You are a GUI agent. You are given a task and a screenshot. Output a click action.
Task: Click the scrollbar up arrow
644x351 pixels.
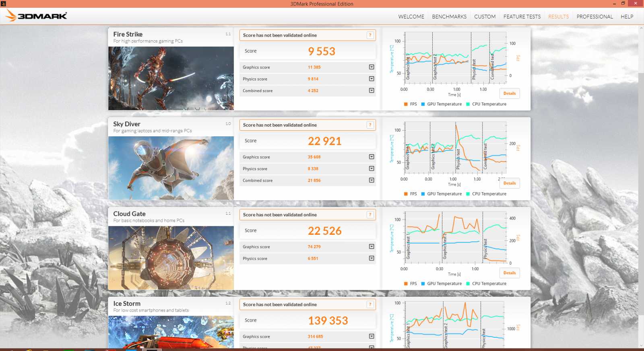[x=641, y=28]
